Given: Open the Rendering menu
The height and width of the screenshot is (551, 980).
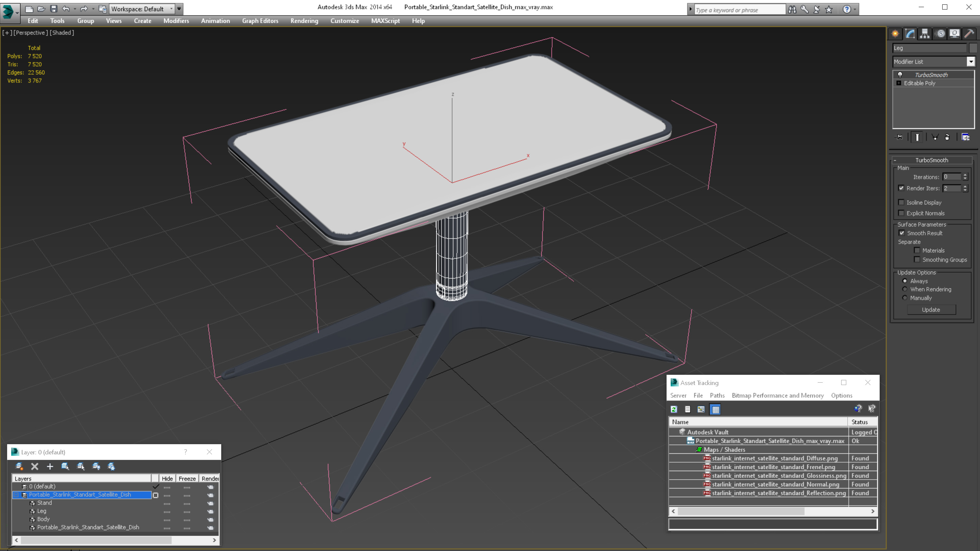Looking at the screenshot, I should tap(304, 21).
